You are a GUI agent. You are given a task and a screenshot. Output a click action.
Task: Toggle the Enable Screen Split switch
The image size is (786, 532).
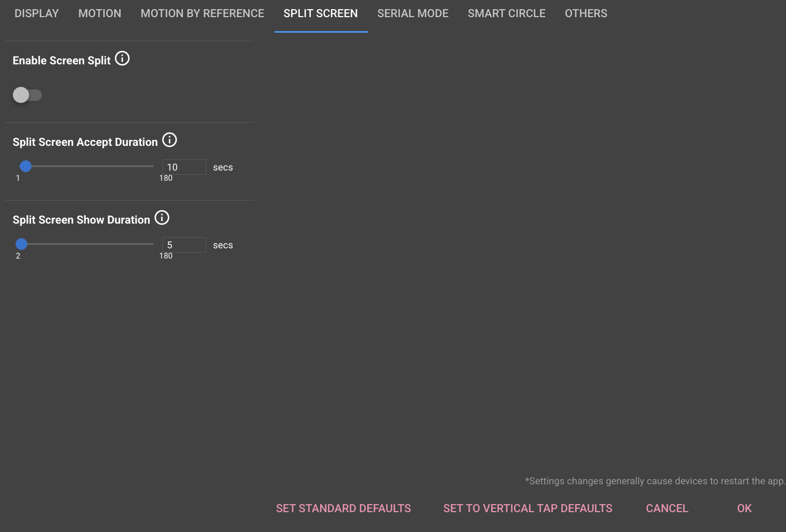click(27, 95)
